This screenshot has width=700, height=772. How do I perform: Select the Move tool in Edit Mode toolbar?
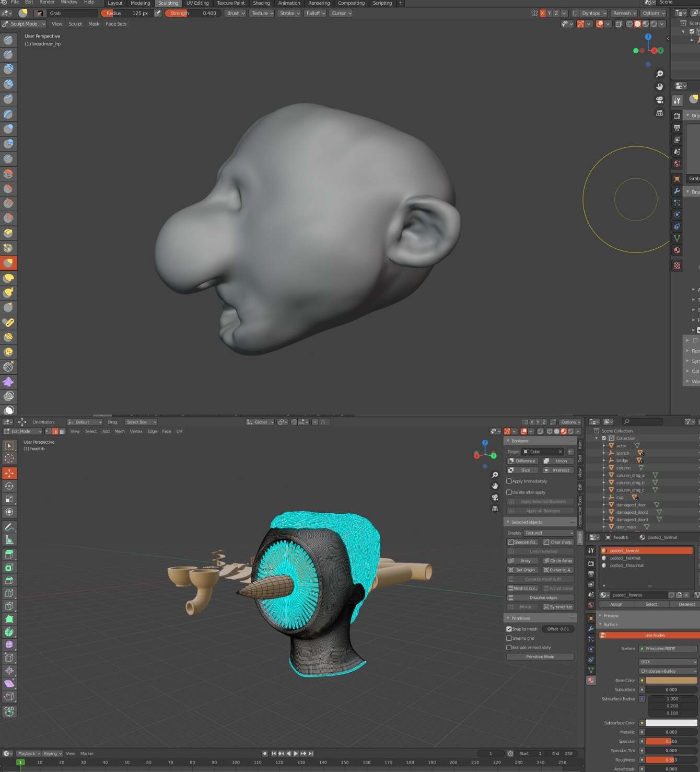coord(8,473)
